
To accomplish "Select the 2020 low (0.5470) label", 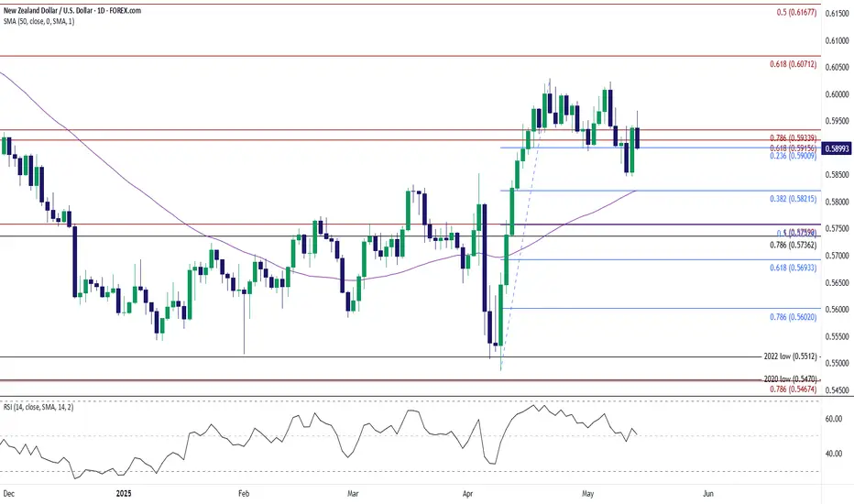I will (790, 378).
